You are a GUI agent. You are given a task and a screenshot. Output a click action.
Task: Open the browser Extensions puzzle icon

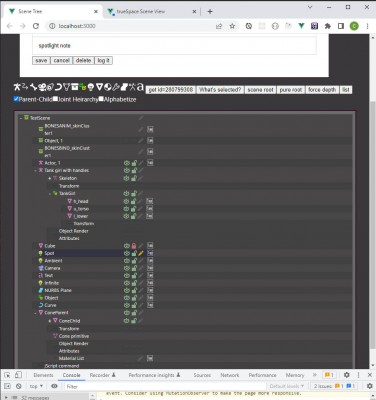(x=328, y=26)
